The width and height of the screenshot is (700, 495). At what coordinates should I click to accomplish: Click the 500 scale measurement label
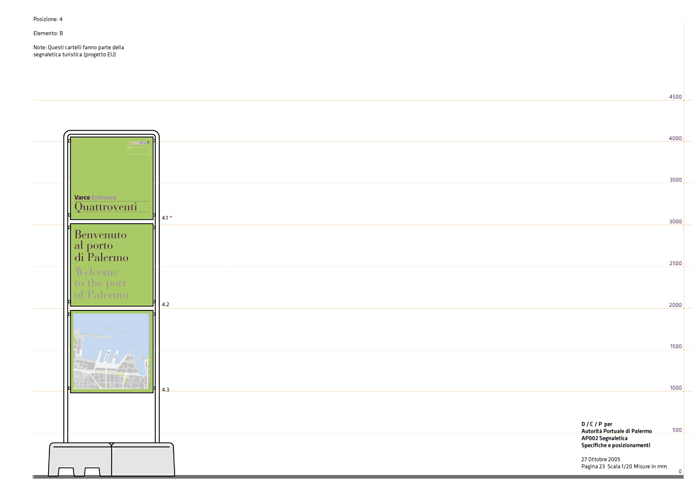pos(677,430)
